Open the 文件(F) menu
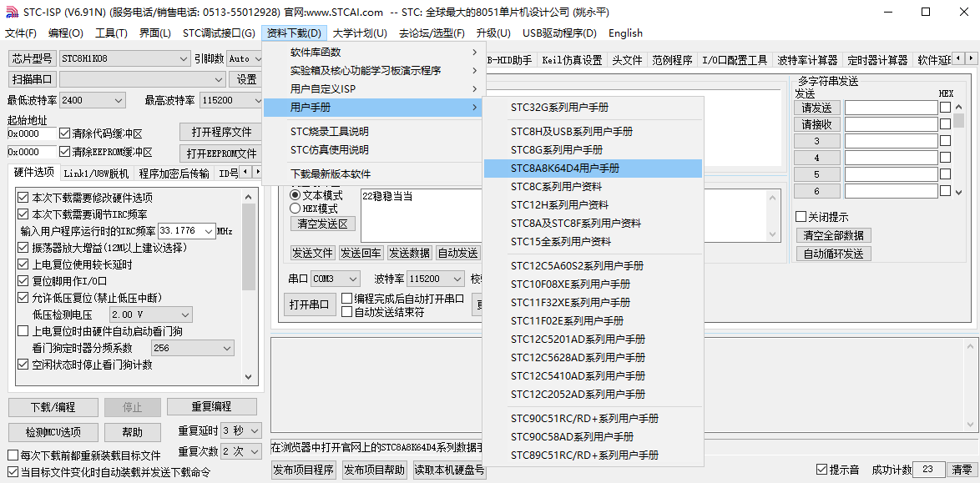 21,33
